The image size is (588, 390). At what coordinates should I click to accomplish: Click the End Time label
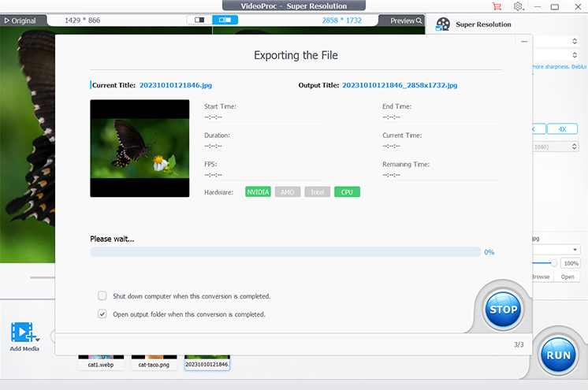(396, 106)
